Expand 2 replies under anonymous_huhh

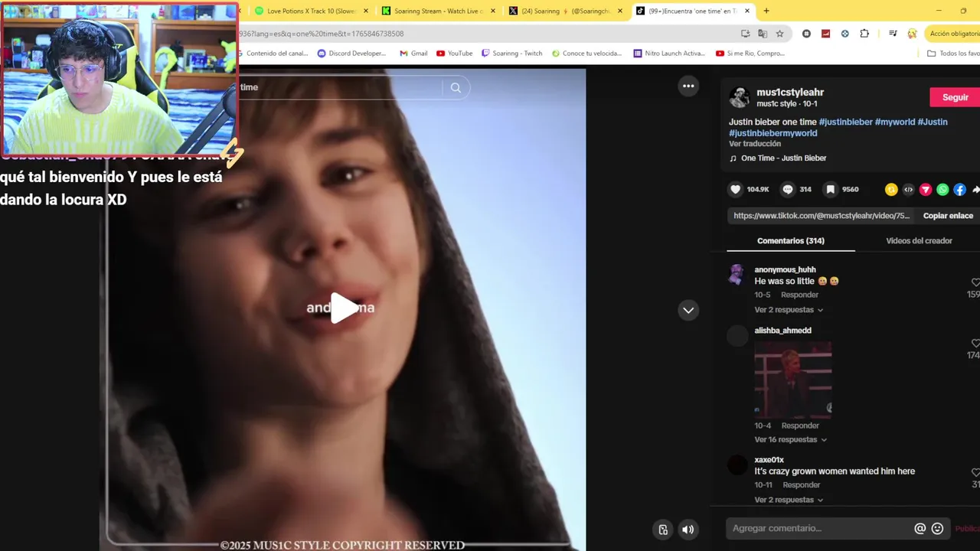pos(789,310)
